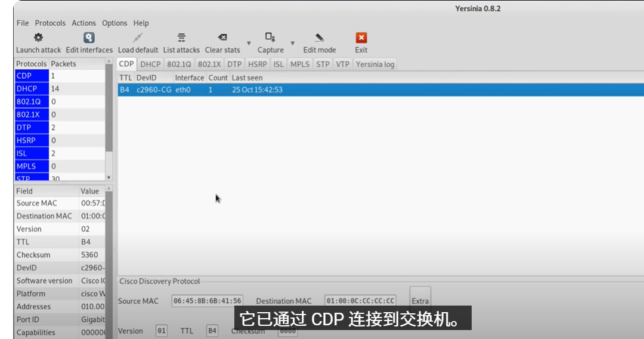Viewport: 644px width, 339px height.
Task: Open the Actions menu
Action: click(x=84, y=23)
